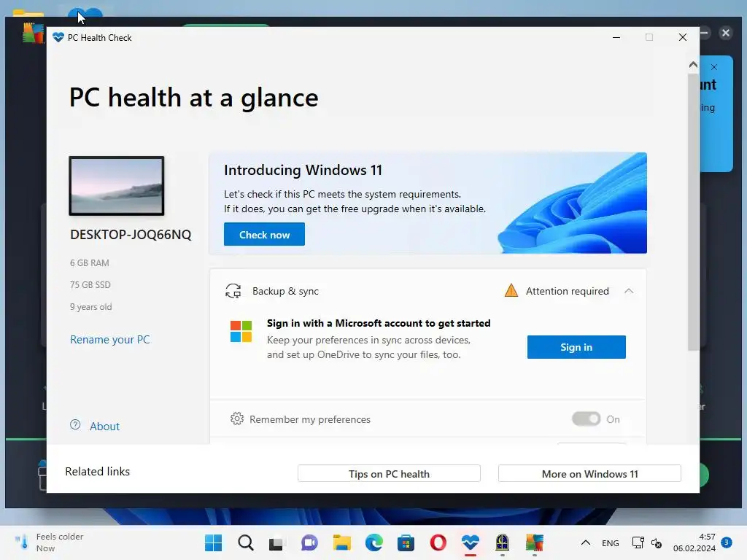Open clock showing 4:57 06.02.2024
This screenshot has width=747, height=560.
click(x=694, y=542)
